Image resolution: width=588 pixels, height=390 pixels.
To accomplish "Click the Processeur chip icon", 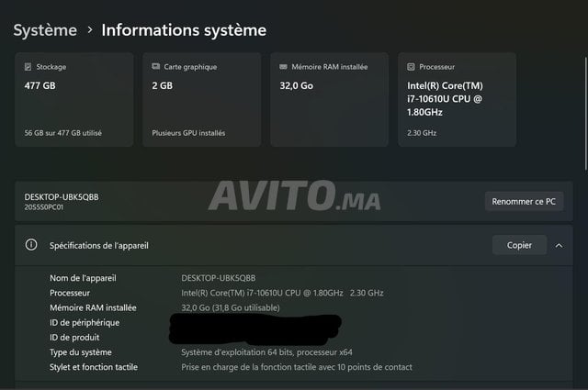I will click(412, 67).
